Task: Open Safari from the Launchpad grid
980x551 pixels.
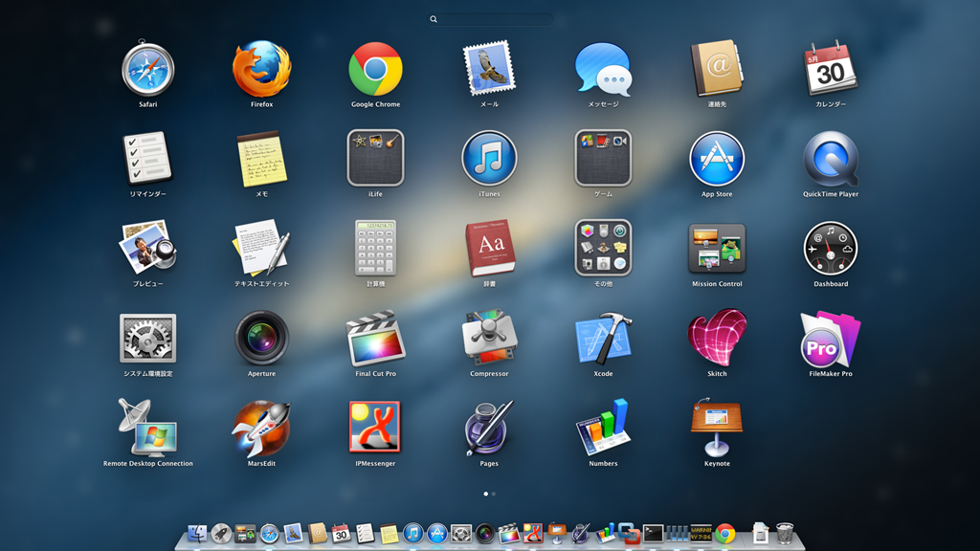Action: [147, 69]
